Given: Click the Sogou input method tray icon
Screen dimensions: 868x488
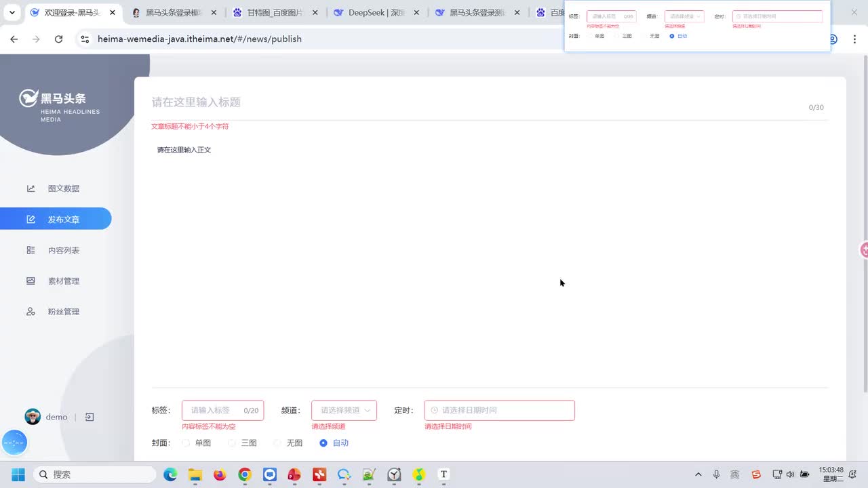Looking at the screenshot, I should click(756, 474).
